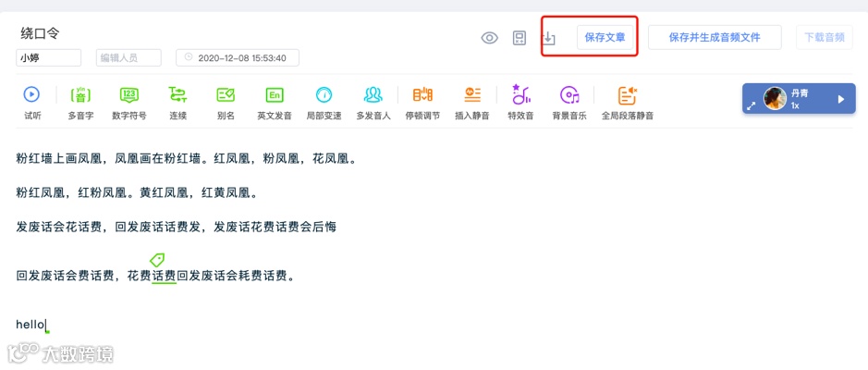This screenshot has width=868, height=370.
Task: Click the 编辑人员 editor field
Action: click(128, 57)
